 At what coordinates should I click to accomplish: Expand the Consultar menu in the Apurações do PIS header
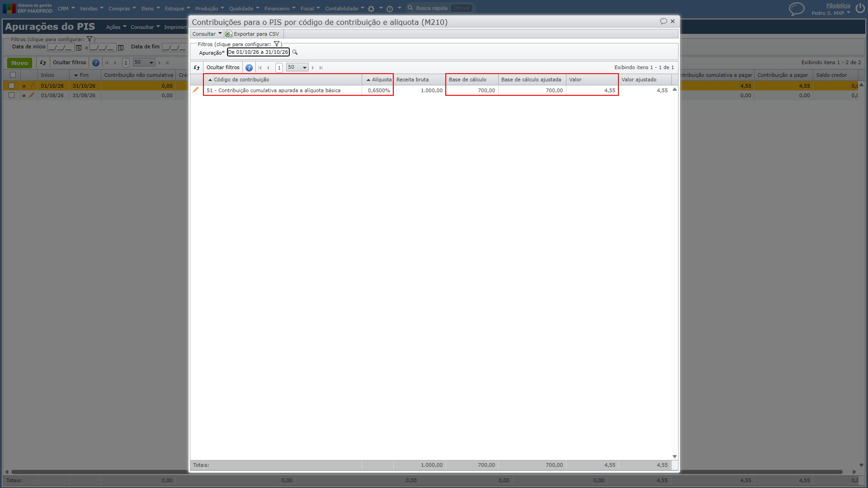click(x=145, y=27)
